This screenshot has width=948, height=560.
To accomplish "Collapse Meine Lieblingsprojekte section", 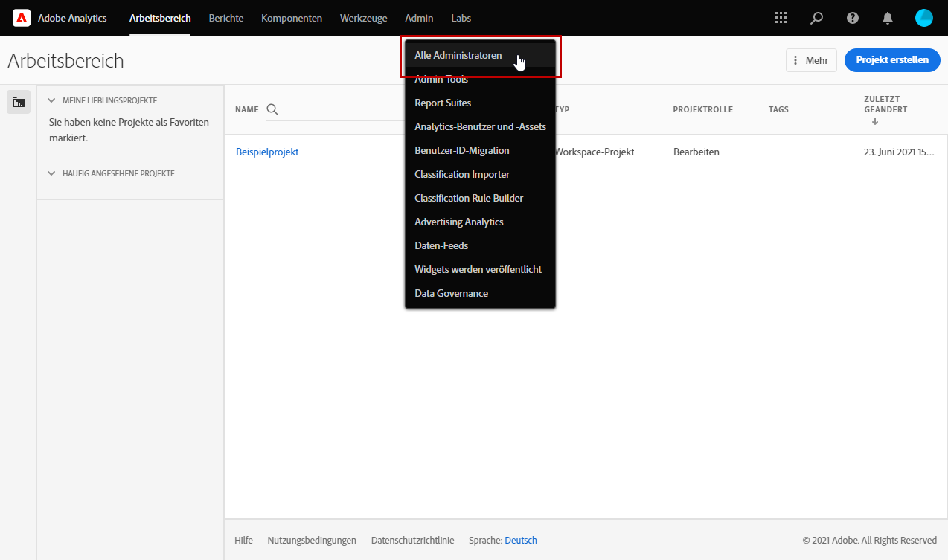I will pos(51,100).
